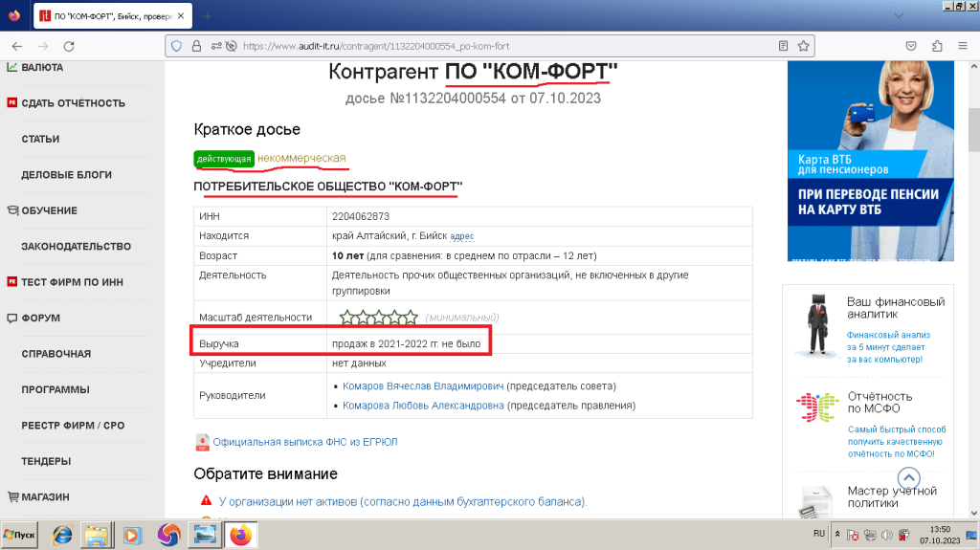This screenshot has height=550, width=980.
Task: Open the tracking protection shield icon
Action: 177,46
